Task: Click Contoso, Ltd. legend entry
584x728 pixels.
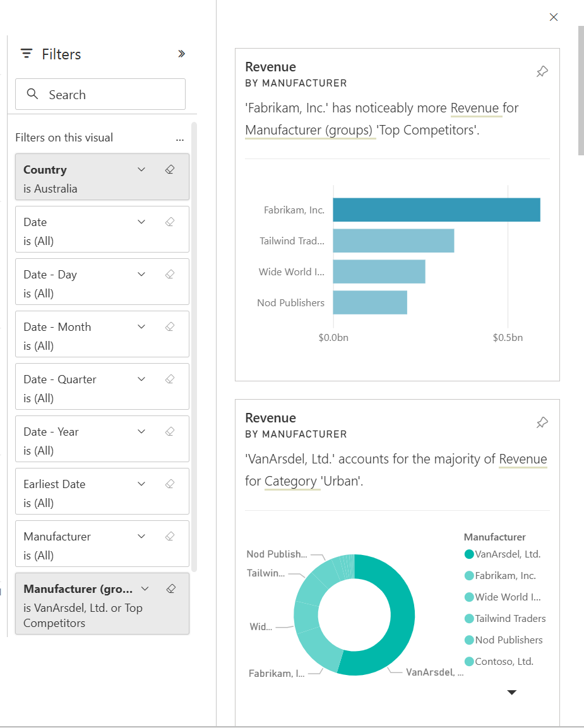Action: tap(499, 662)
